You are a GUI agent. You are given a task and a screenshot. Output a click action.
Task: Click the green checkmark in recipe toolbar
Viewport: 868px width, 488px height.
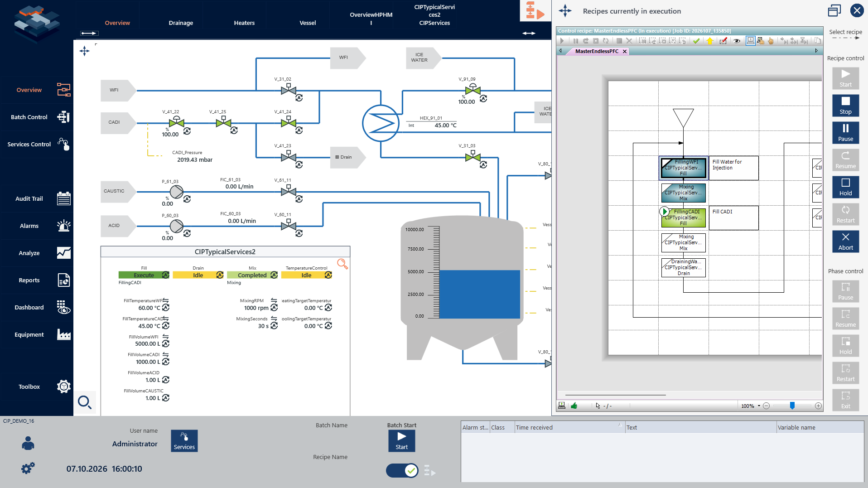(696, 41)
